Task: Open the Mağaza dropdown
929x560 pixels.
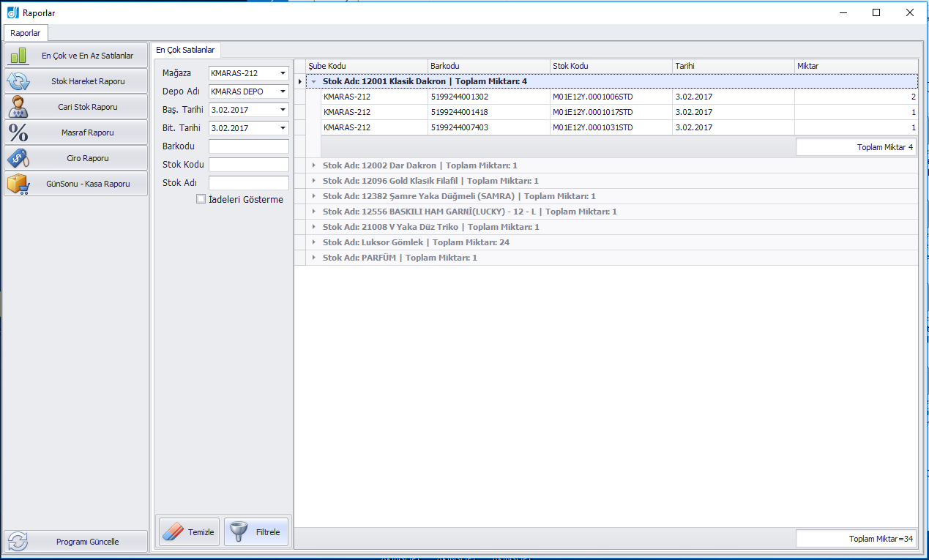Action: (283, 73)
